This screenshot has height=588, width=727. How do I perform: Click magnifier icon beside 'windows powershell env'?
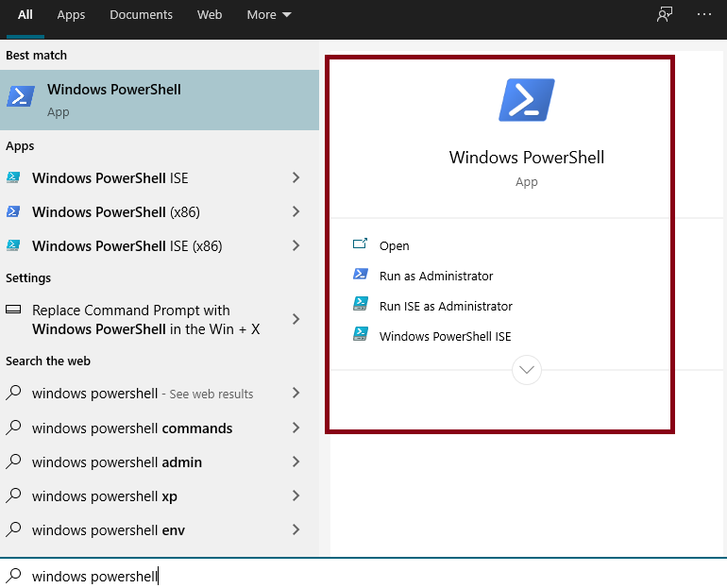point(13,529)
